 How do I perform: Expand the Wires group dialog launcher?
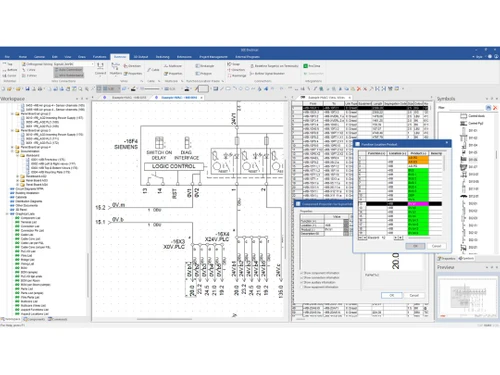point(142,81)
